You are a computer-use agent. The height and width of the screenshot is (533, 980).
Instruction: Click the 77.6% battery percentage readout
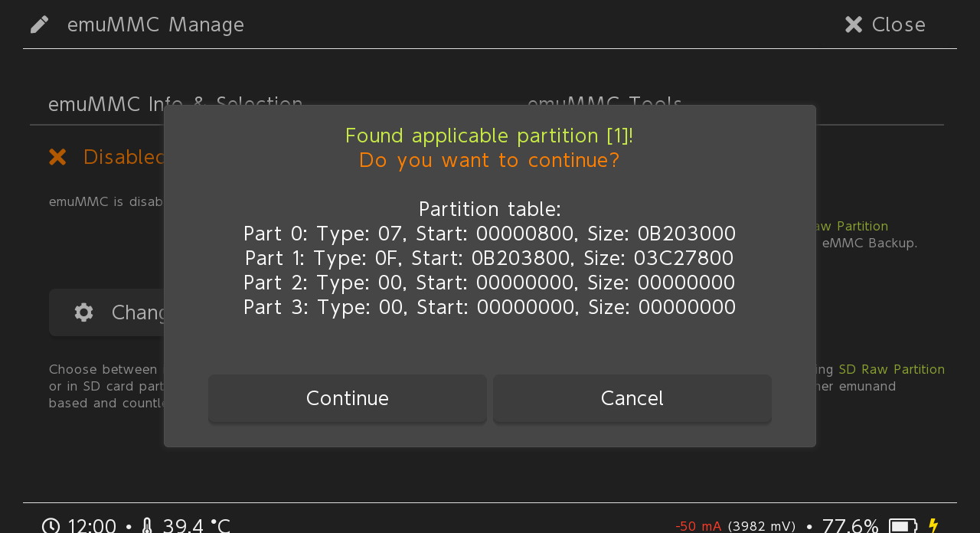coord(850,525)
